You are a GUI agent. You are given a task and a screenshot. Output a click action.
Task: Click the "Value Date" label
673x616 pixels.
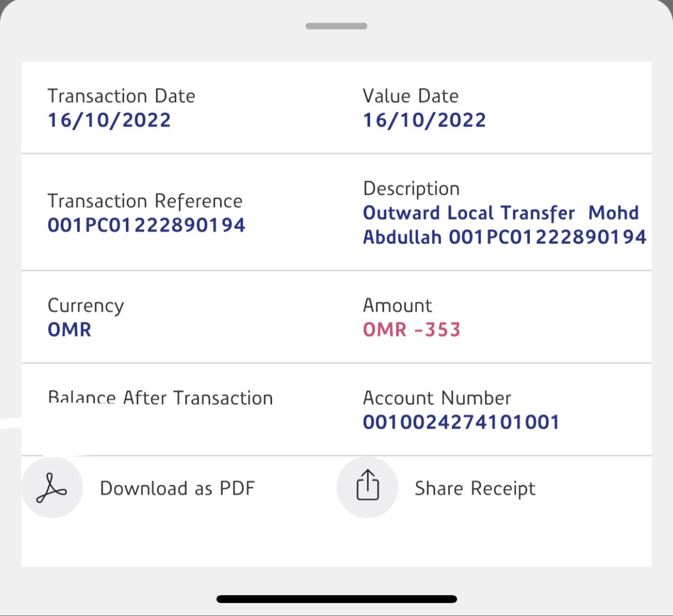tap(410, 96)
